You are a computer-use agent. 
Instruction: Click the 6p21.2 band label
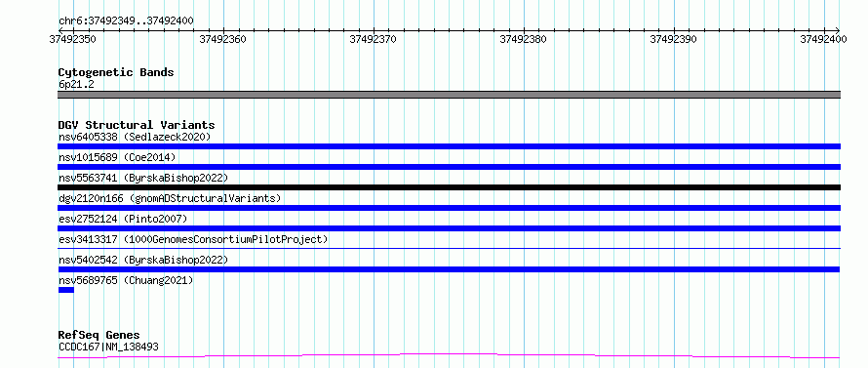(76, 84)
